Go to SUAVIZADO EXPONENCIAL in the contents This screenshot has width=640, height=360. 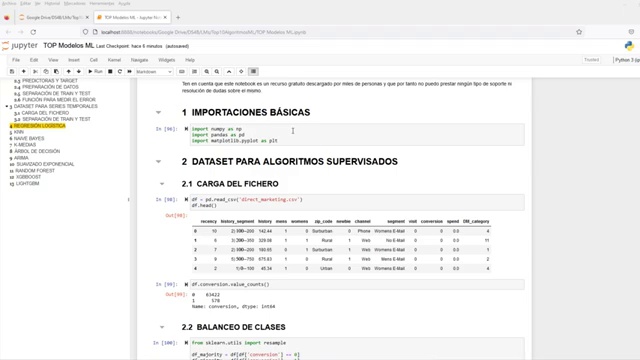pyautogui.click(x=45, y=164)
